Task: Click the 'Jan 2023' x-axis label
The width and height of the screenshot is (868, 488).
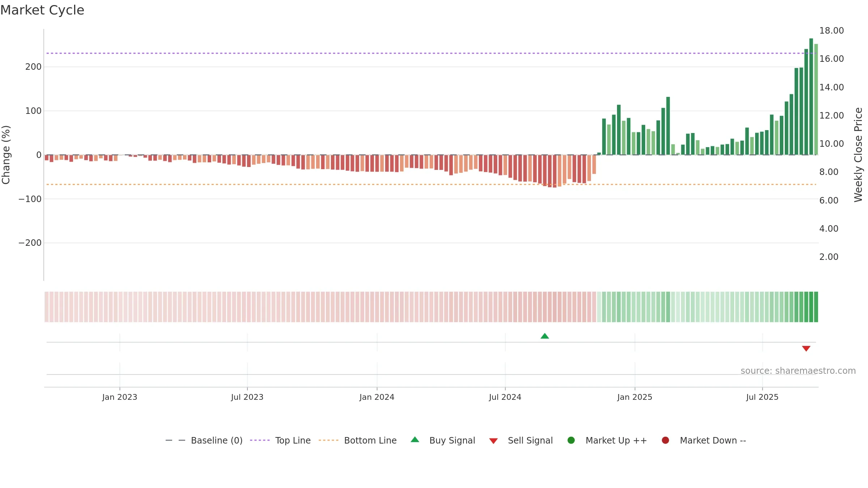Action: (x=120, y=397)
